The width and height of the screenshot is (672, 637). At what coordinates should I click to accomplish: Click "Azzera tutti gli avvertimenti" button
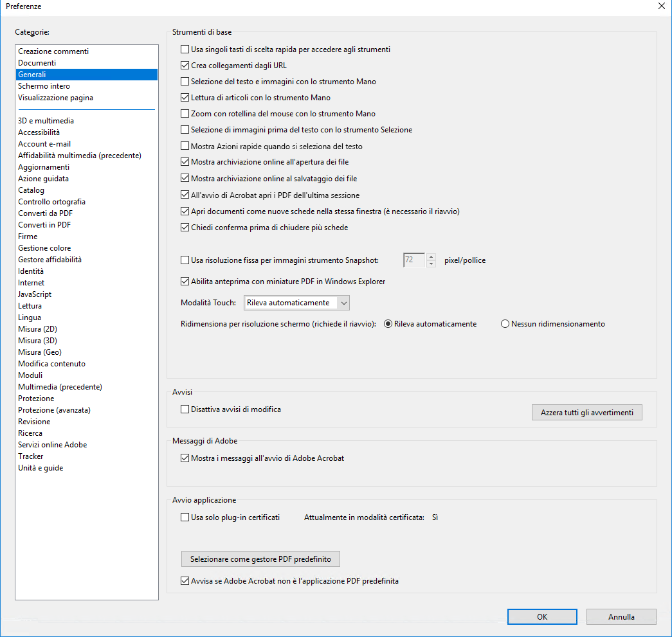pyautogui.click(x=586, y=412)
